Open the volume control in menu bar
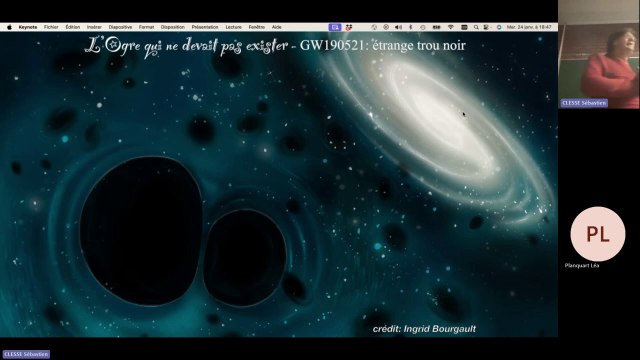The width and height of the screenshot is (640, 360). pyautogui.click(x=398, y=27)
